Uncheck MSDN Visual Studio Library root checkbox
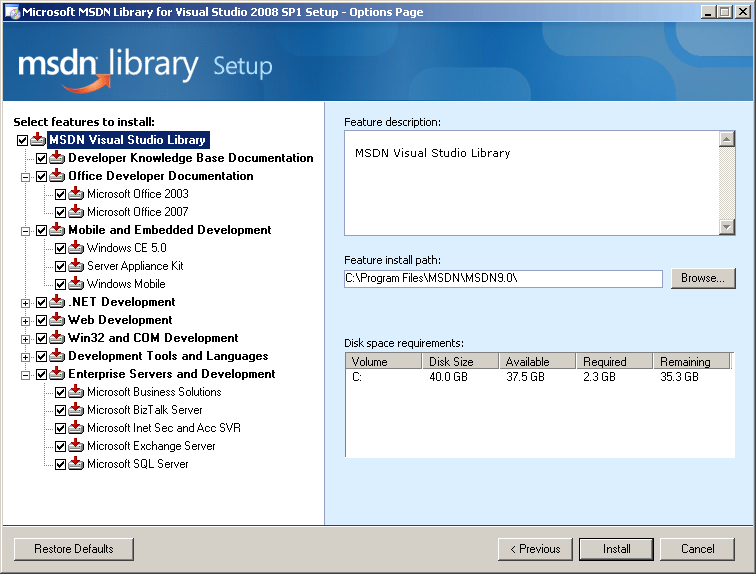Image resolution: width=756 pixels, height=574 pixels. [22, 140]
